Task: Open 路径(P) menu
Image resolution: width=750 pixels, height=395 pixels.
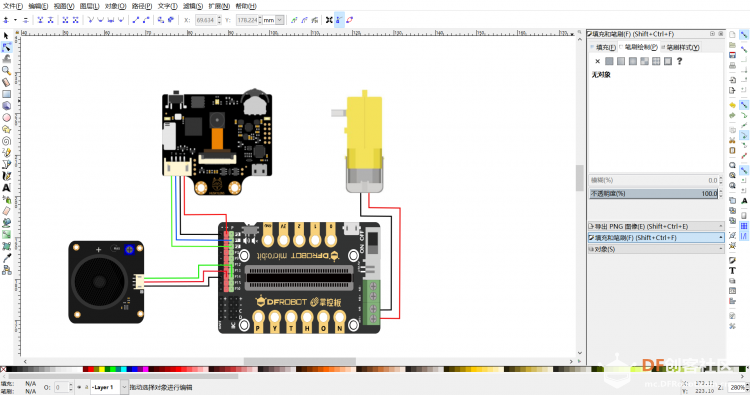Action: [x=142, y=6]
